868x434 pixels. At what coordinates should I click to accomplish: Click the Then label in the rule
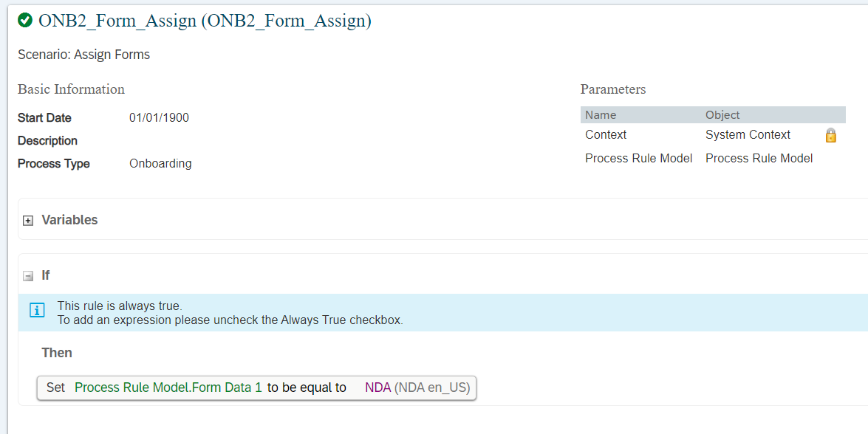point(57,353)
